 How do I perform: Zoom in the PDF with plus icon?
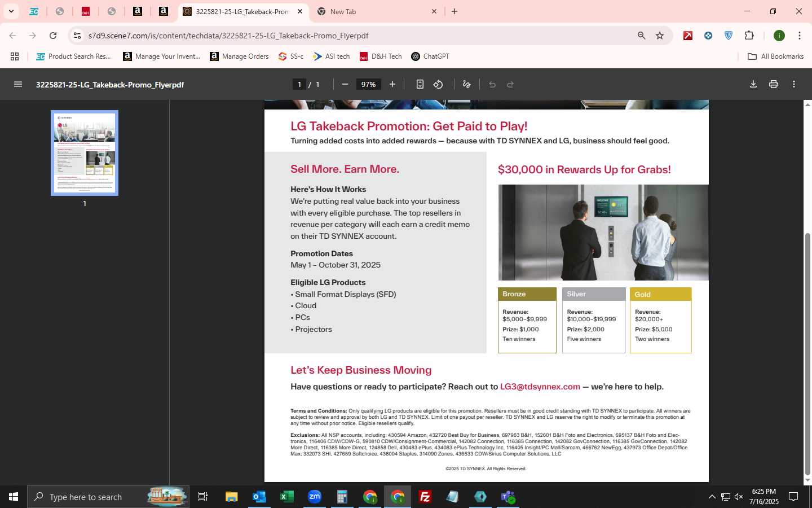tap(392, 84)
